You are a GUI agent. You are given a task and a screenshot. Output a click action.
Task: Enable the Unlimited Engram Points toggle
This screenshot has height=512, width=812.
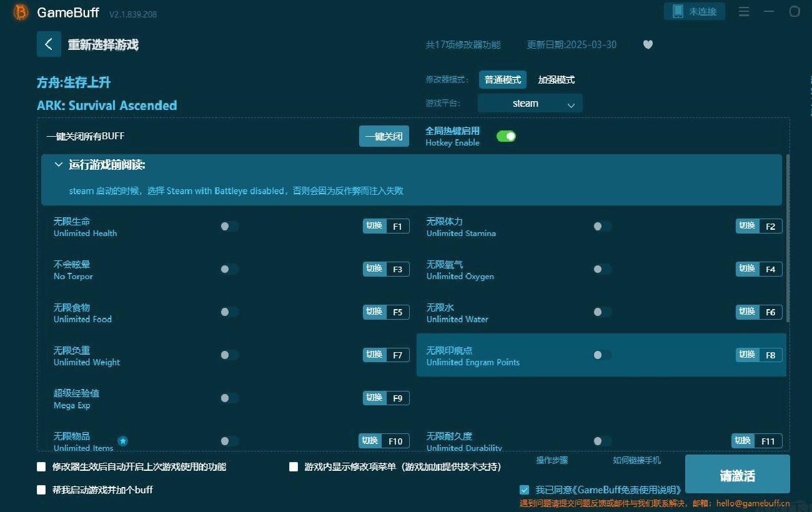(x=602, y=355)
